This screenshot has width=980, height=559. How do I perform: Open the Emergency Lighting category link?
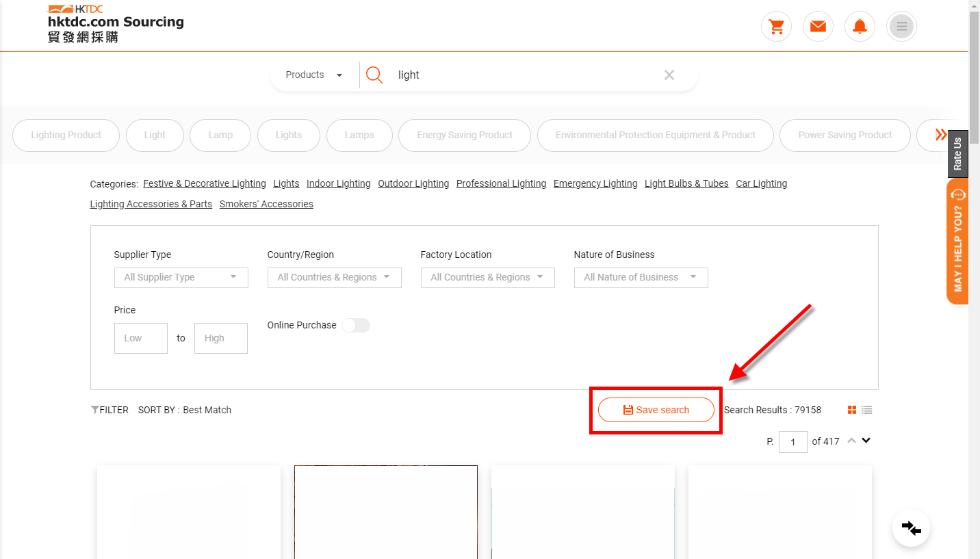pyautogui.click(x=595, y=183)
